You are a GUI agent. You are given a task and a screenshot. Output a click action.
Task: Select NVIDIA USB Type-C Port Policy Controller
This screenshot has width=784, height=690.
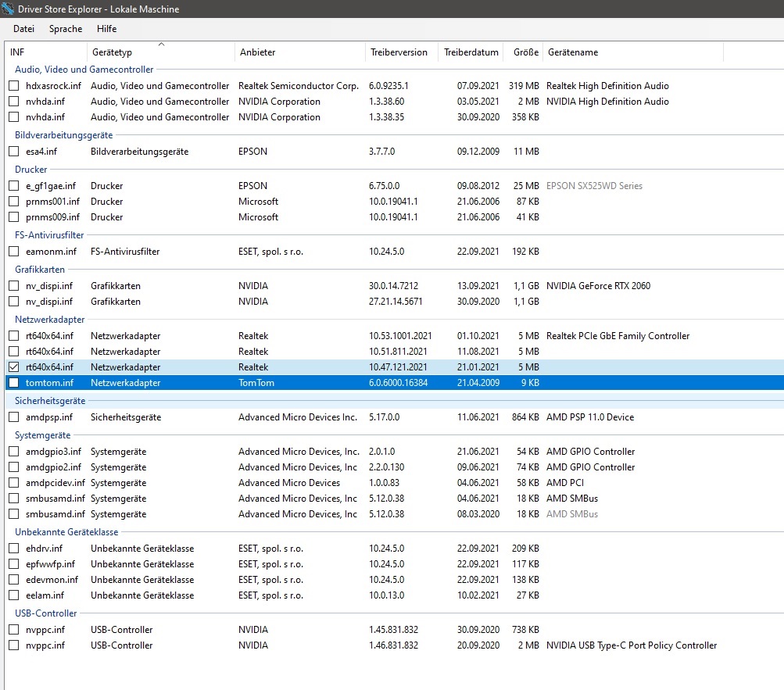(x=632, y=645)
